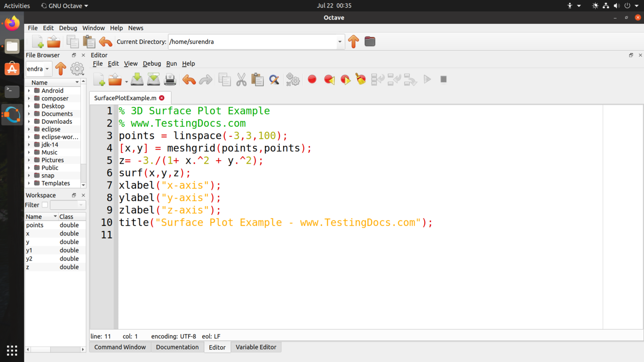This screenshot has height=362, width=644.
Task: Click the Cut scissors icon
Action: coord(241,79)
